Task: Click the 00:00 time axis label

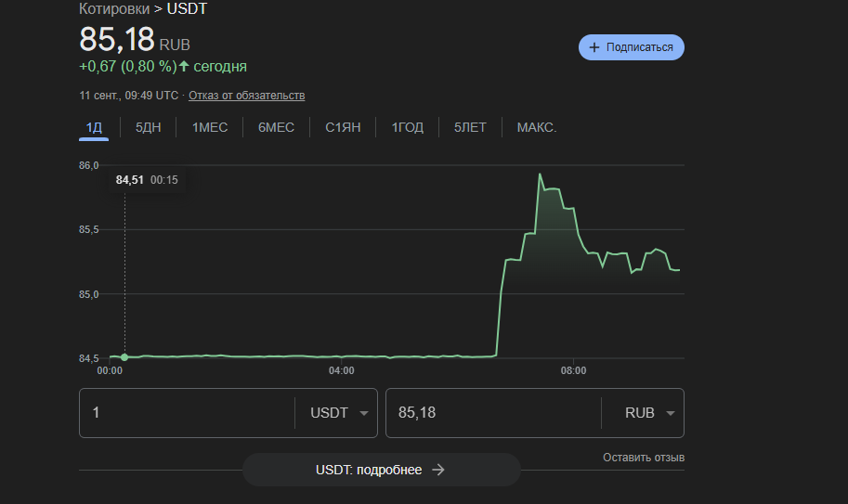Action: [x=110, y=370]
